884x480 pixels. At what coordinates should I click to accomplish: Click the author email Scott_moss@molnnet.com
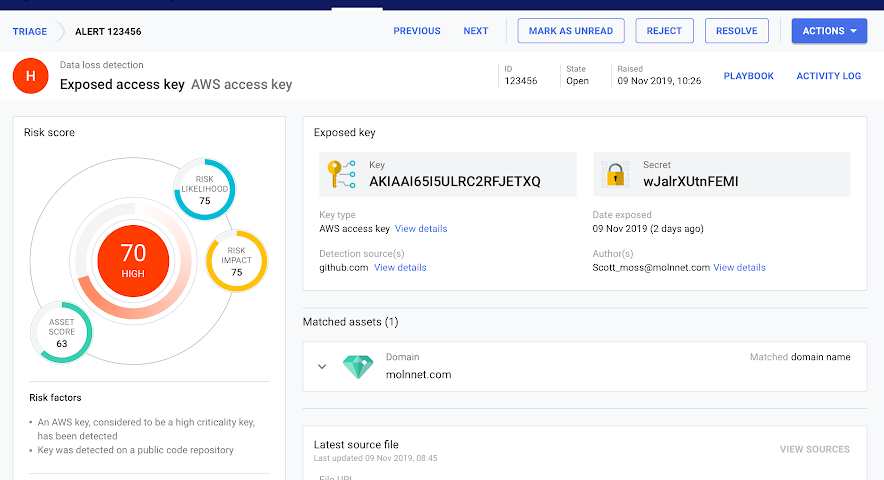(651, 267)
